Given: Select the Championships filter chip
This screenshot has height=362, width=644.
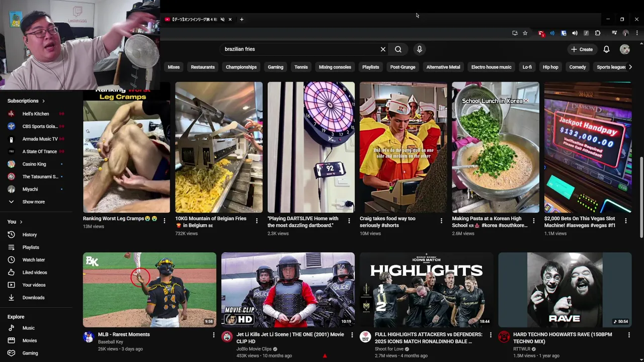Looking at the screenshot, I should tap(241, 67).
